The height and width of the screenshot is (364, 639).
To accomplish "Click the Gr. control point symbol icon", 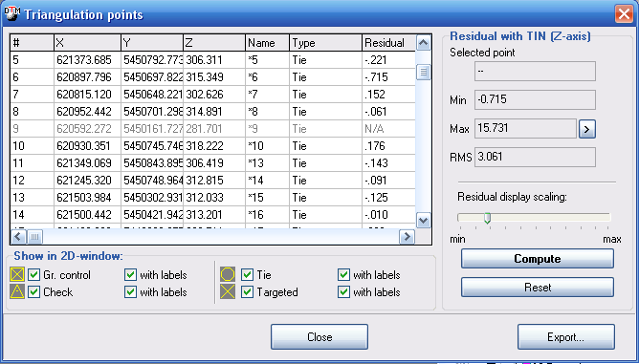I will 17,275.
